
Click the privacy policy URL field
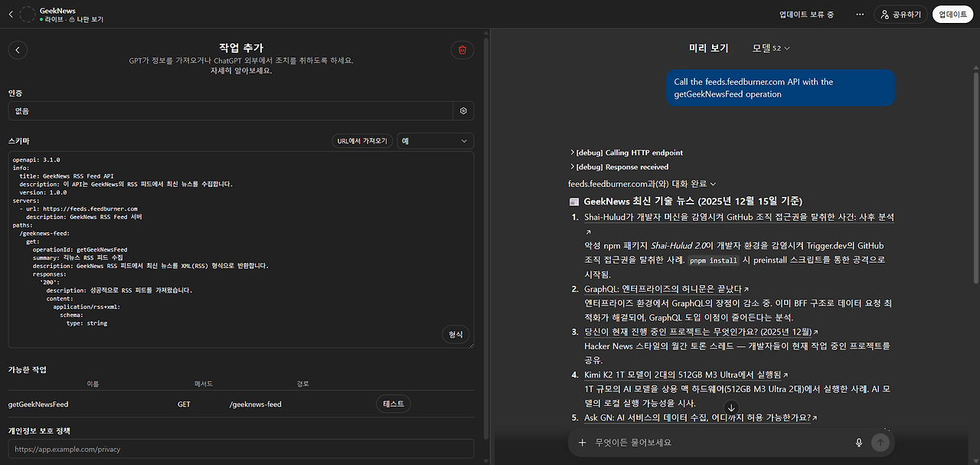pos(240,449)
